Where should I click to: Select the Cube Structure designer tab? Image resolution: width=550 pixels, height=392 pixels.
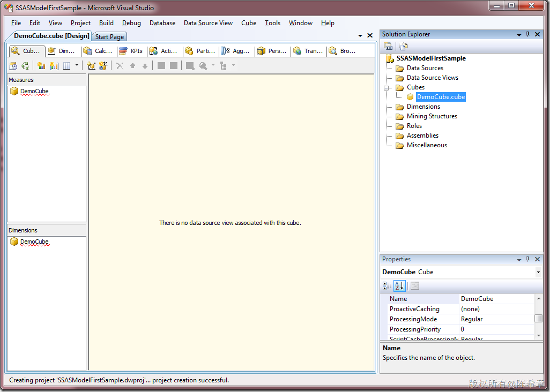point(27,51)
